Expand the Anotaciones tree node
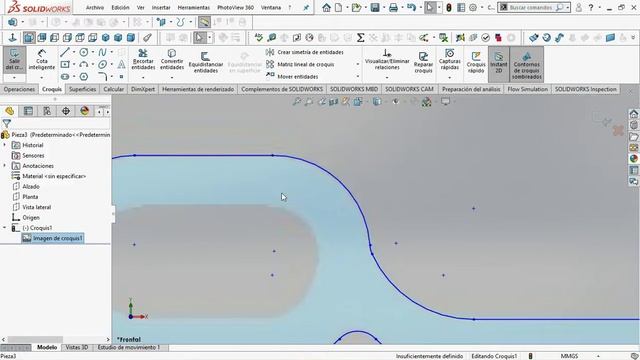640x360 pixels. point(4,166)
